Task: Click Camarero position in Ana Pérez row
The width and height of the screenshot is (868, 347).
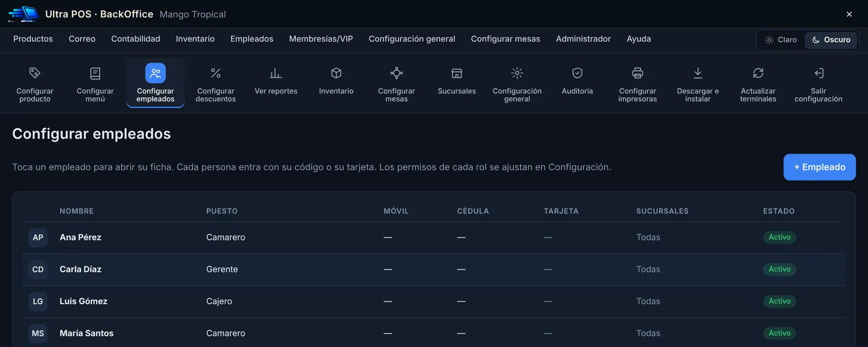Action: click(x=226, y=237)
